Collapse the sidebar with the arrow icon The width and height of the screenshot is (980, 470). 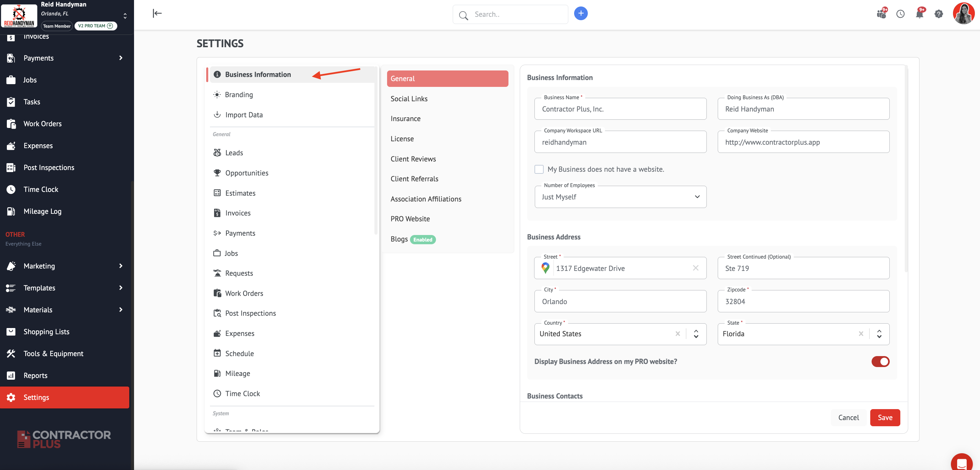[x=157, y=14]
